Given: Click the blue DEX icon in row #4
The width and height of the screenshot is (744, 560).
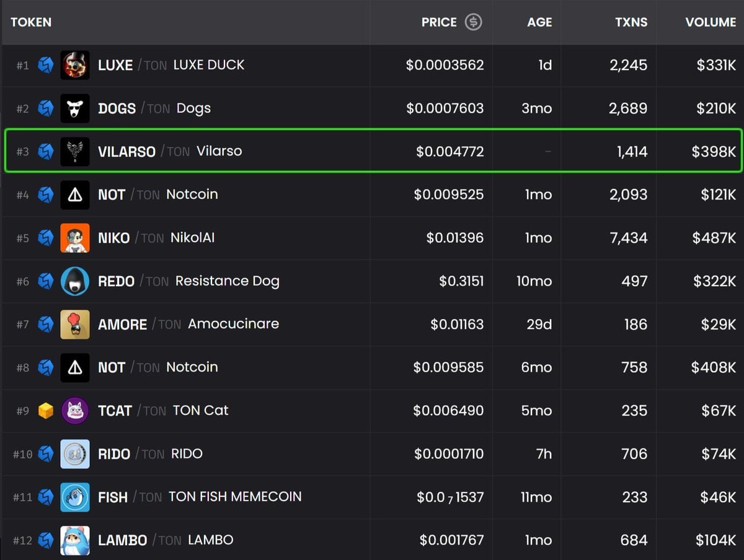Looking at the screenshot, I should point(45,195).
